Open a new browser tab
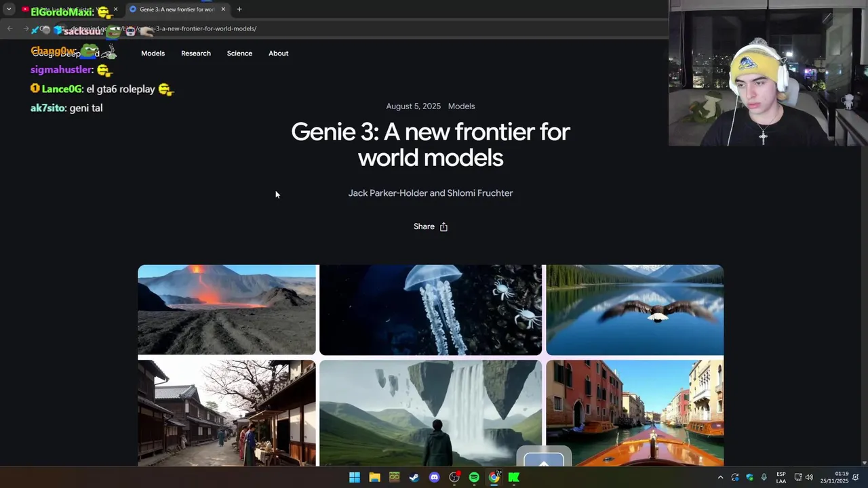The width and height of the screenshot is (868, 488). coord(239,9)
